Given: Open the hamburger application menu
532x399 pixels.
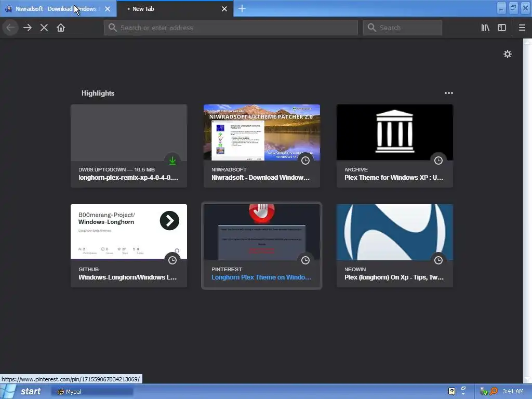Looking at the screenshot, I should 522,28.
